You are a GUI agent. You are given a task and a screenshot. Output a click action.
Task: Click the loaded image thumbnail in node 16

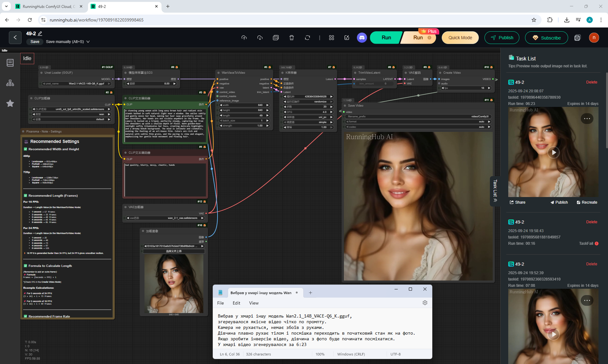click(x=174, y=283)
